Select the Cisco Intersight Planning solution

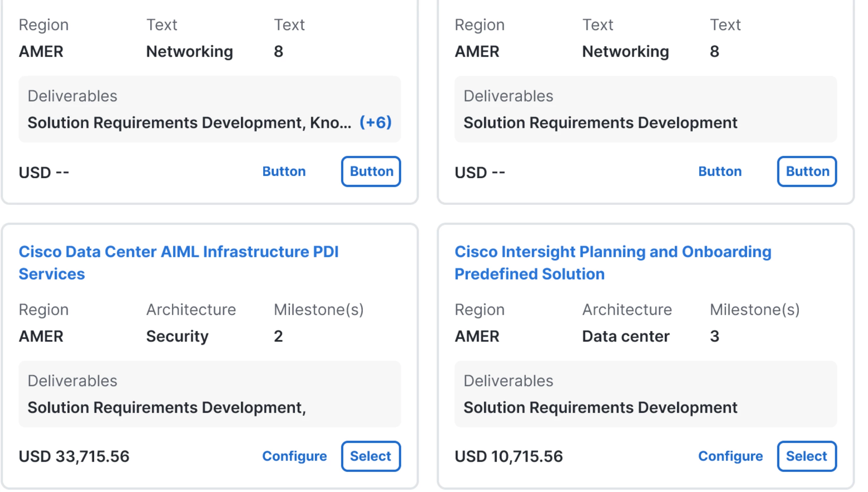807,456
